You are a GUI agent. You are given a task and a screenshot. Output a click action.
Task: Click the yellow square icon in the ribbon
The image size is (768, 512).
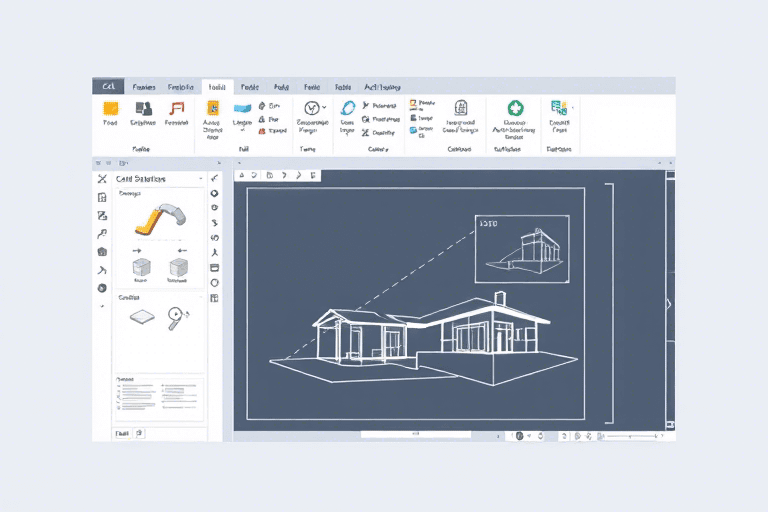point(111,108)
